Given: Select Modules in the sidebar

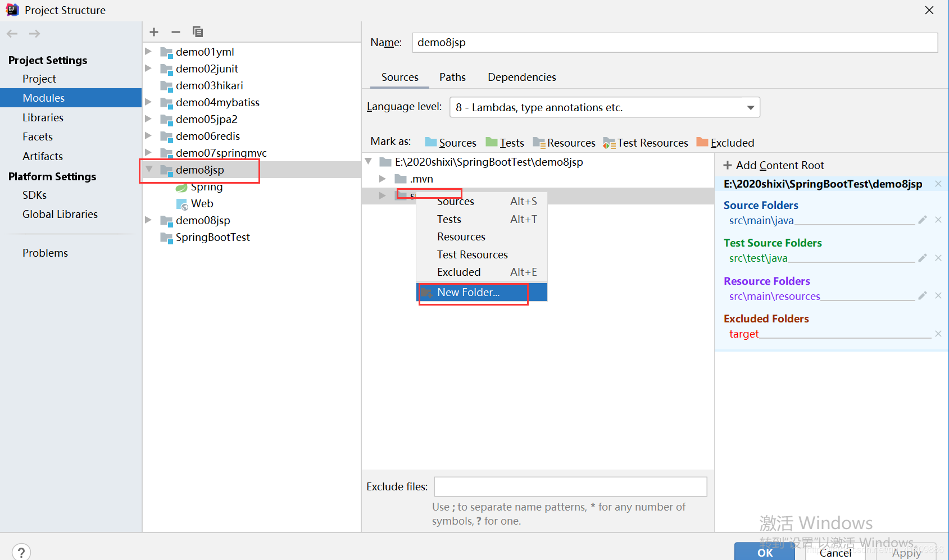Looking at the screenshot, I should pyautogui.click(x=71, y=98).
